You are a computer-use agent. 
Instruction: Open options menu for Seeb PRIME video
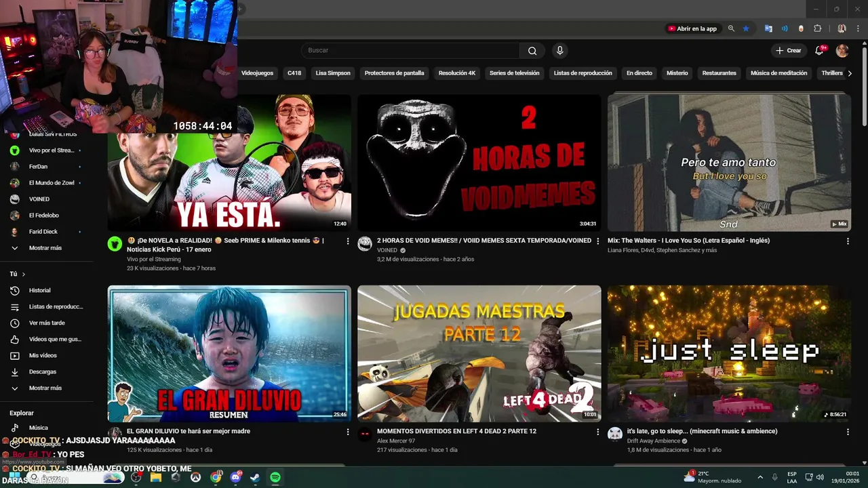click(x=348, y=241)
